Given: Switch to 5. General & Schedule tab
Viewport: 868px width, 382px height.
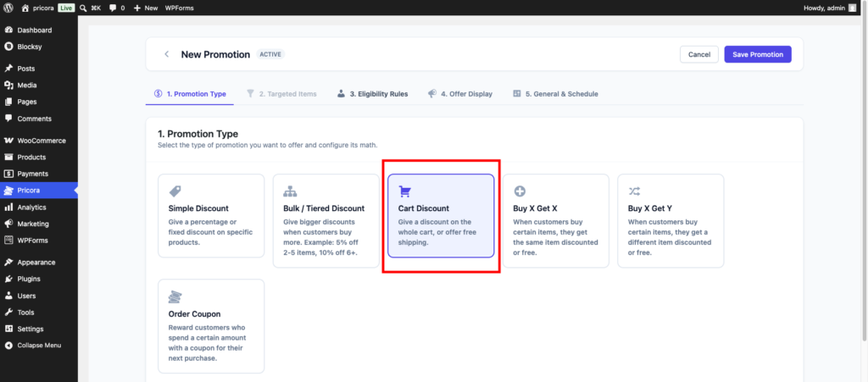Looking at the screenshot, I should tap(555, 94).
